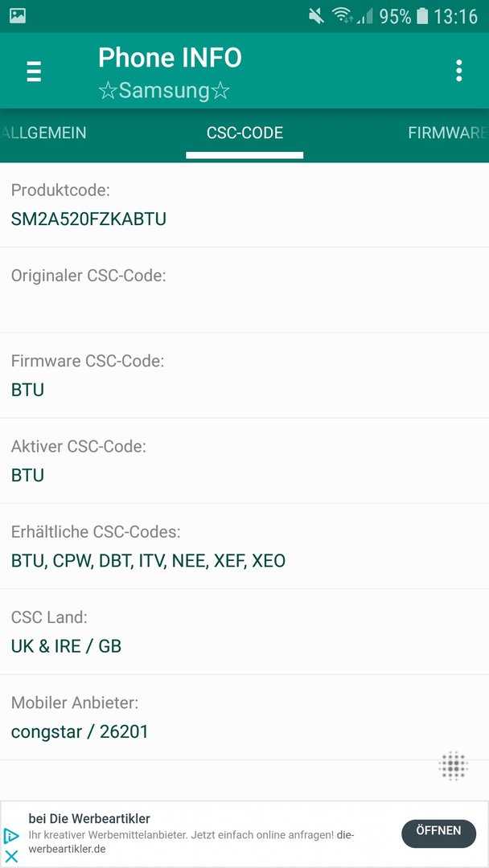Select the CSC-CODE tab

[x=244, y=133]
